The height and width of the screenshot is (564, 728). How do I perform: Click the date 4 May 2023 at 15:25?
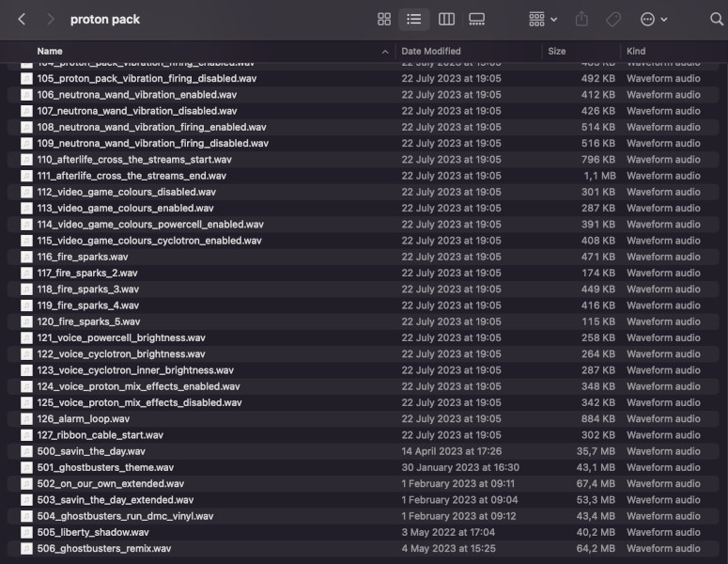tap(448, 549)
